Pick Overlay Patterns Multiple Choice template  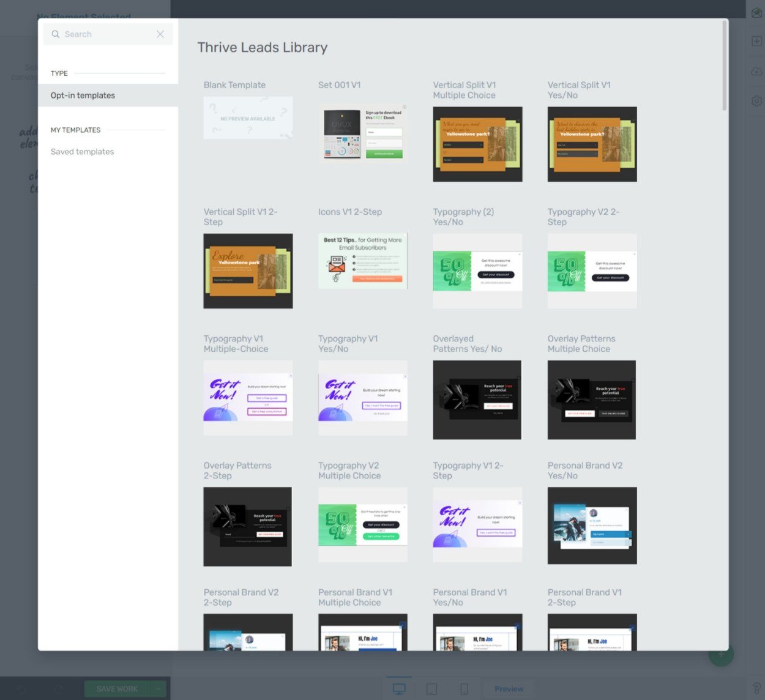[592, 400]
